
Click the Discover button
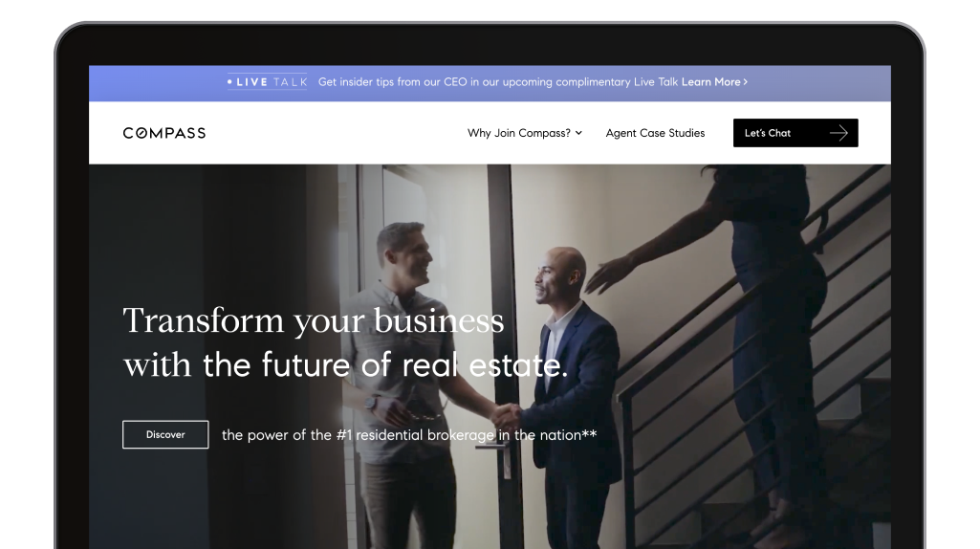(165, 434)
